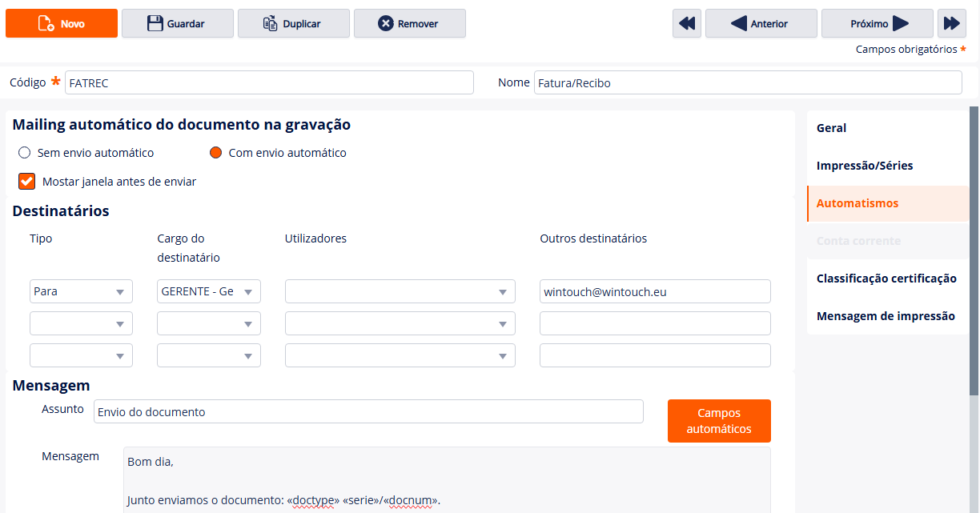
Task: Switch to the Geral tab
Action: pos(831,128)
